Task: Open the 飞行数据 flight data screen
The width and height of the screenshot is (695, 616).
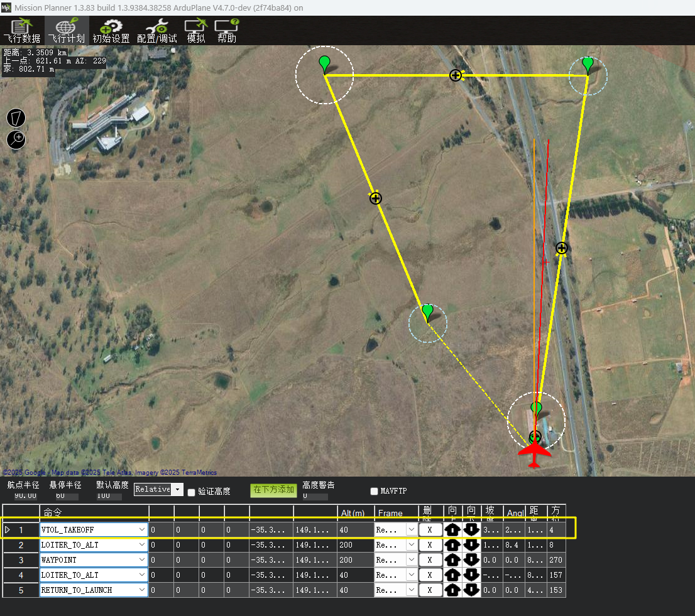Action: click(x=21, y=31)
